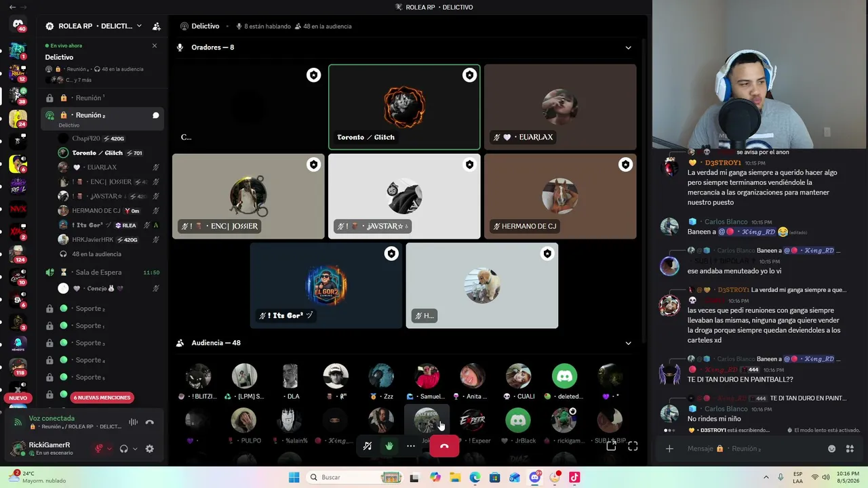Screen dimensions: 868x488
Task: Open the Sala de Espera channel
Action: [102, 272]
